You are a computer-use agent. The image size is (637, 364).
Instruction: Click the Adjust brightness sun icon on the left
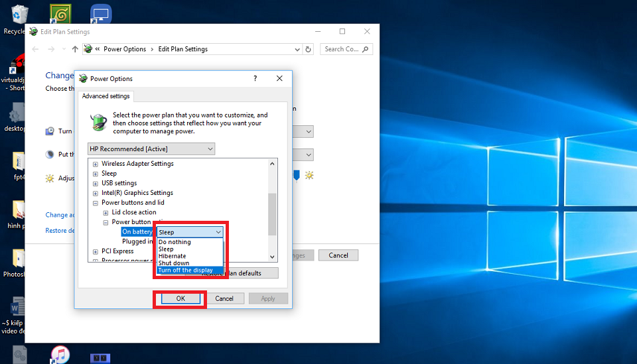(50, 178)
